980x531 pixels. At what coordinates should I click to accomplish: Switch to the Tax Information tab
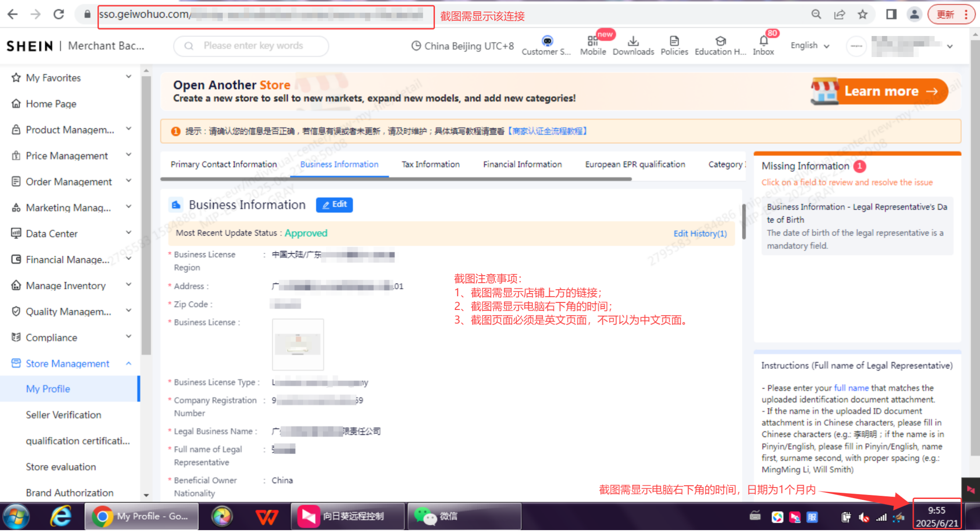coord(430,164)
